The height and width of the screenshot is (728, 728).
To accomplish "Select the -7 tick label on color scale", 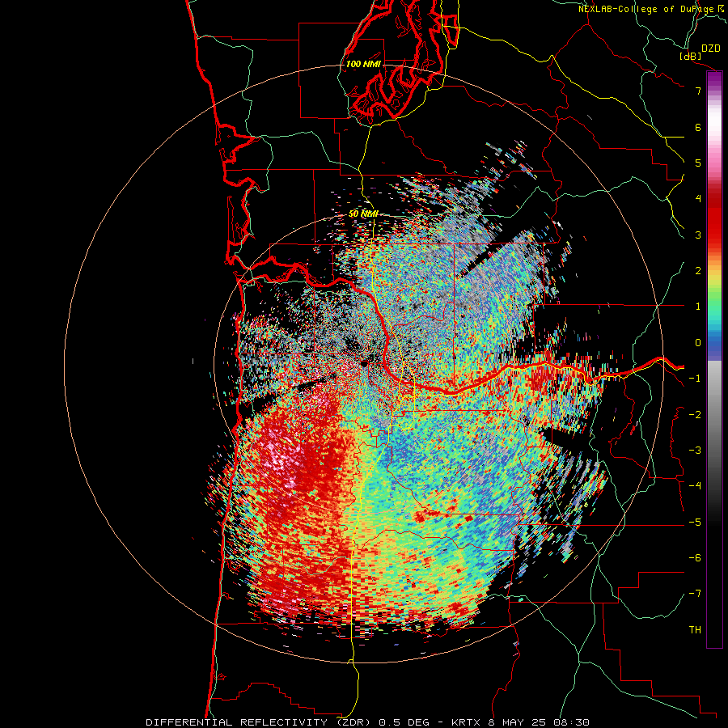I will [695, 594].
